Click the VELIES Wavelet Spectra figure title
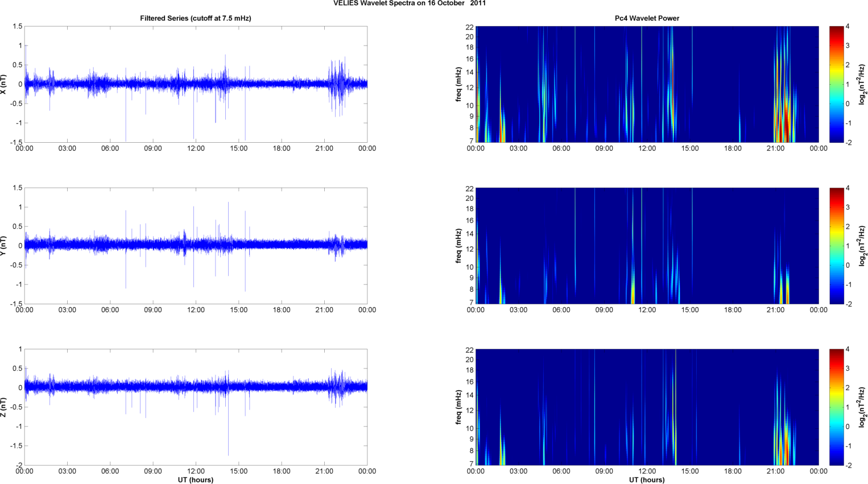The height and width of the screenshot is (484, 868). point(409,3)
